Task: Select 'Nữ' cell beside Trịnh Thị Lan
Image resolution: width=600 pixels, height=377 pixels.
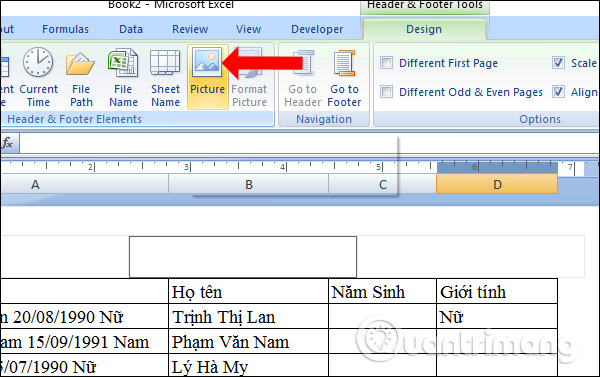Action: coord(497,317)
